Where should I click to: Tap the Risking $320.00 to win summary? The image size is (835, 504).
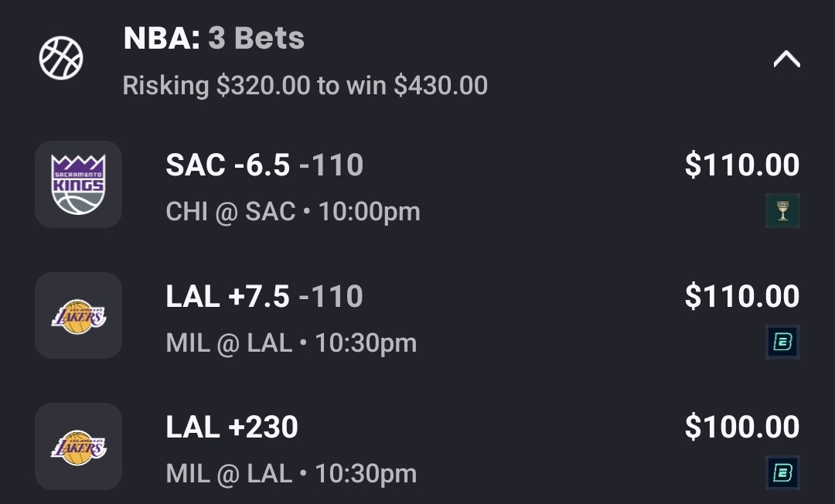(305, 85)
